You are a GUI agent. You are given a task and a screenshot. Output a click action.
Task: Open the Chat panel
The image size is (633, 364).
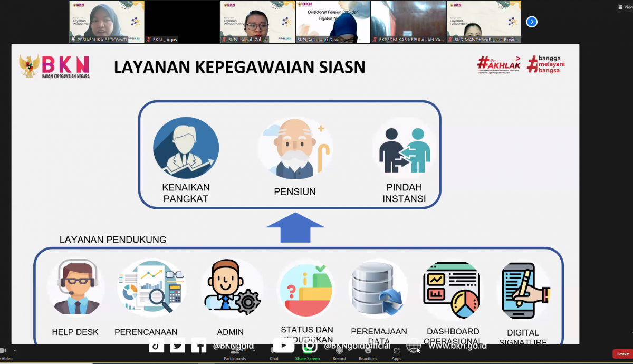pos(274,352)
